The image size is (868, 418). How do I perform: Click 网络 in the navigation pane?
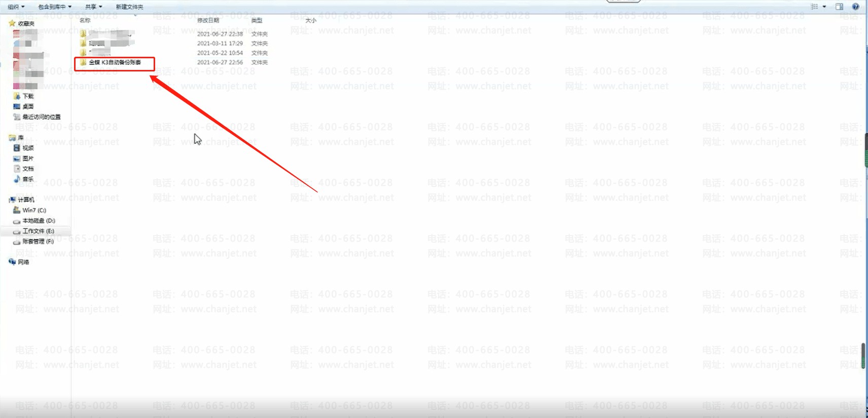coord(23,262)
